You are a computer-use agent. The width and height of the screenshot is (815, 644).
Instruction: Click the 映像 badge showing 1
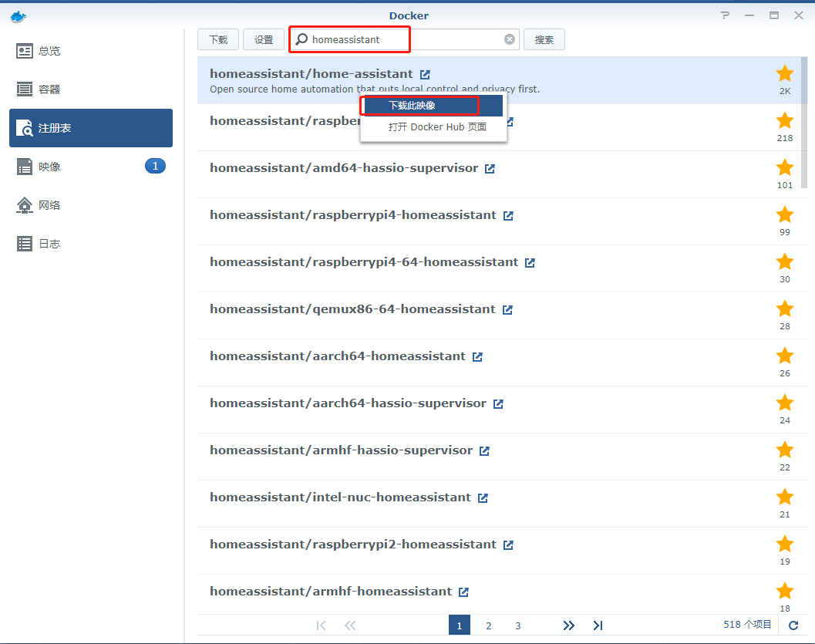point(155,167)
